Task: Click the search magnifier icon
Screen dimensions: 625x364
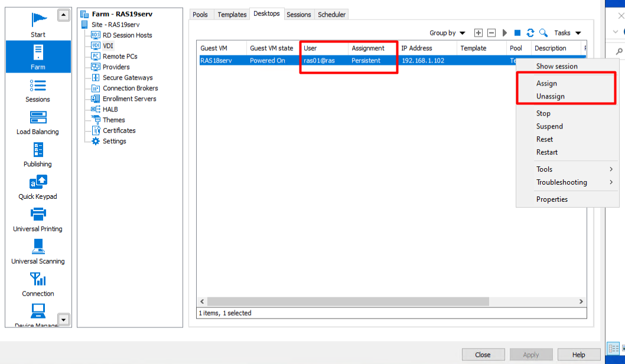Action: click(x=543, y=33)
